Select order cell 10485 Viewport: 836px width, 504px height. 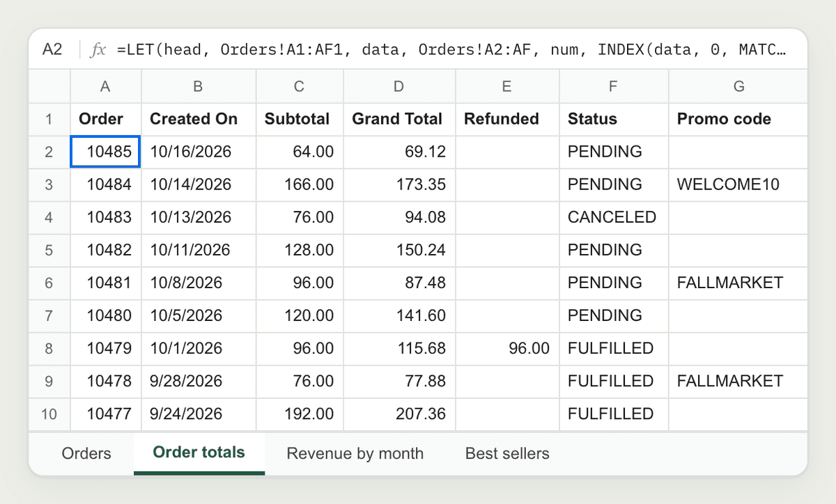click(x=106, y=152)
